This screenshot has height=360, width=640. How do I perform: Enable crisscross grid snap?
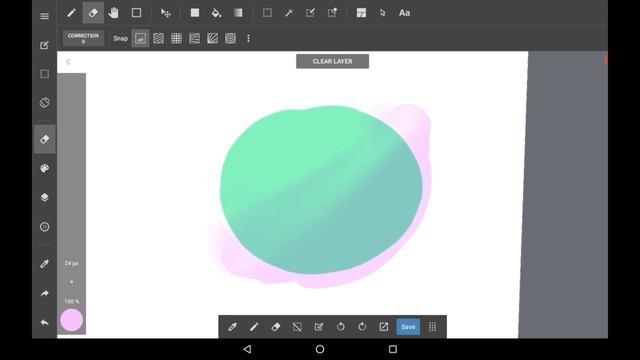pos(176,38)
